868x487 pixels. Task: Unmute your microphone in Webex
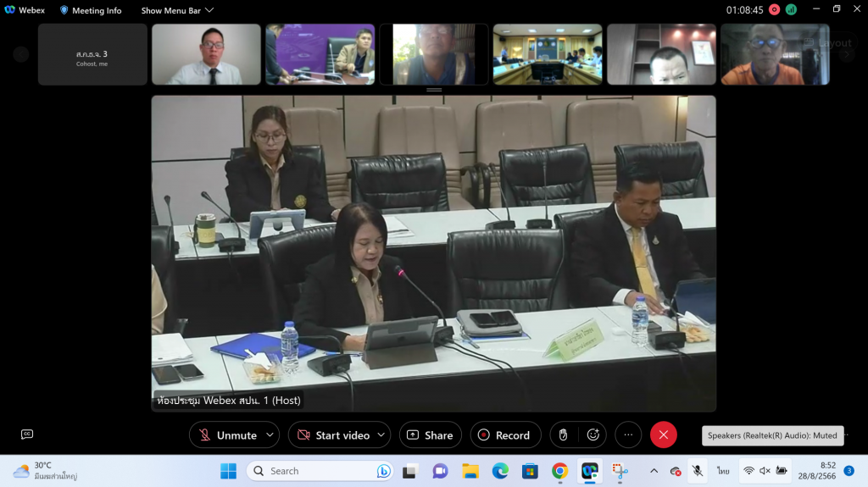coord(226,435)
